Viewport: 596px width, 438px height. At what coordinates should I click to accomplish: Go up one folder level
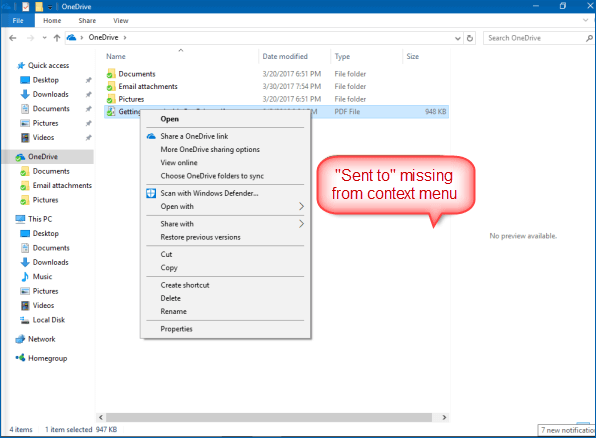(x=57, y=38)
